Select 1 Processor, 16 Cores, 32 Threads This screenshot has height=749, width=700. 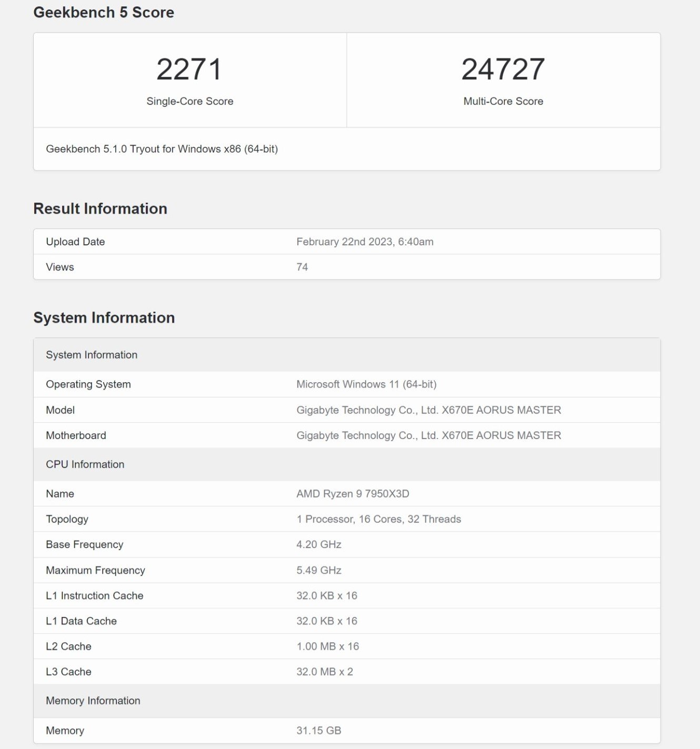378,519
